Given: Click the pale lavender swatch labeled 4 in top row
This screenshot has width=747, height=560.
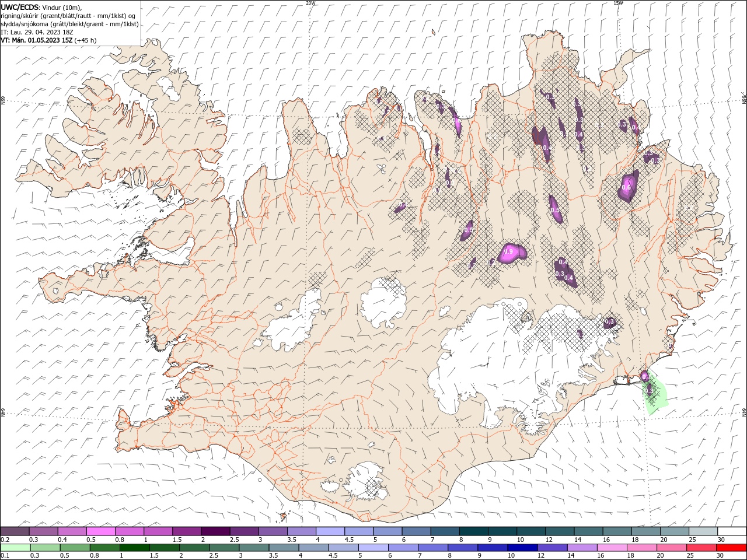Looking at the screenshot, I should tap(330, 531).
